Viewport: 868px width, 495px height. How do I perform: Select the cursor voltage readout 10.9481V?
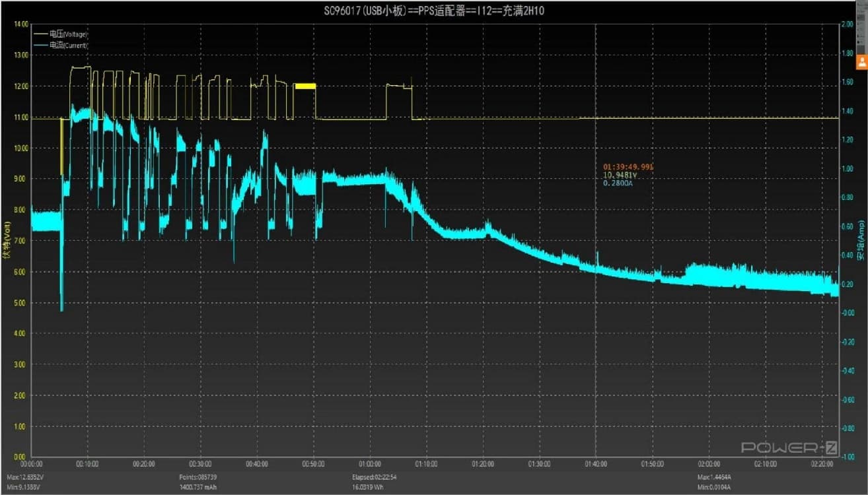click(x=620, y=176)
